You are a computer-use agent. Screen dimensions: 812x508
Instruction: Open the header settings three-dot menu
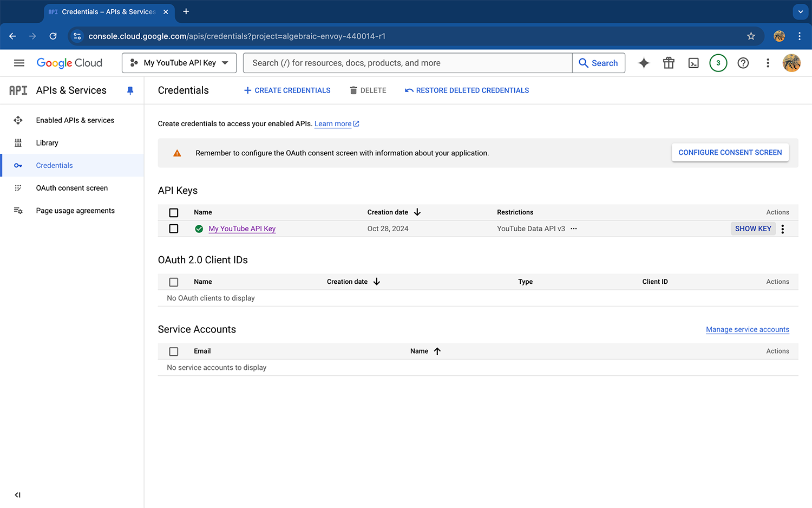click(x=768, y=63)
